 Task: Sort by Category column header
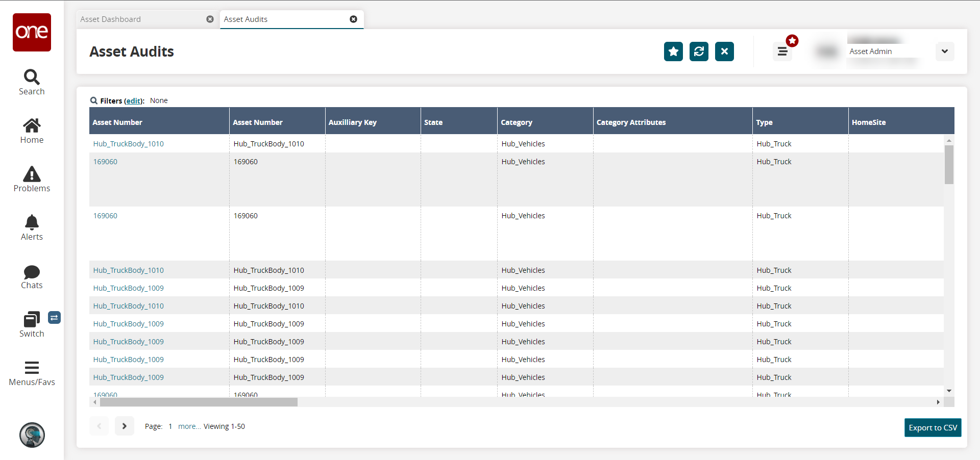[517, 122]
